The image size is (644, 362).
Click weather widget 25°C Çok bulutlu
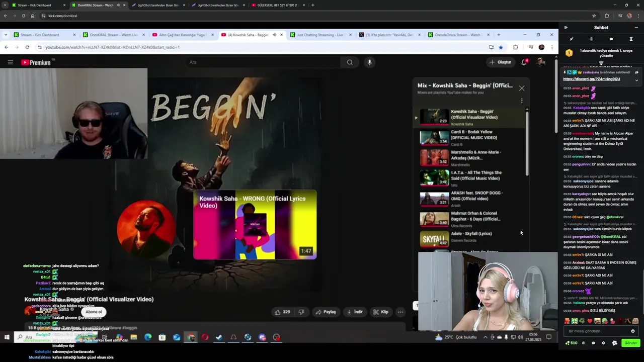(x=455, y=337)
